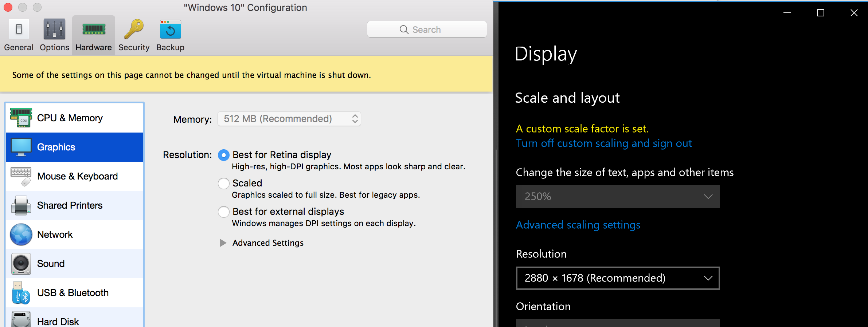Screen dimensions: 868x327
Task: Select Hard Disk label in sidebar
Action: coord(58,322)
